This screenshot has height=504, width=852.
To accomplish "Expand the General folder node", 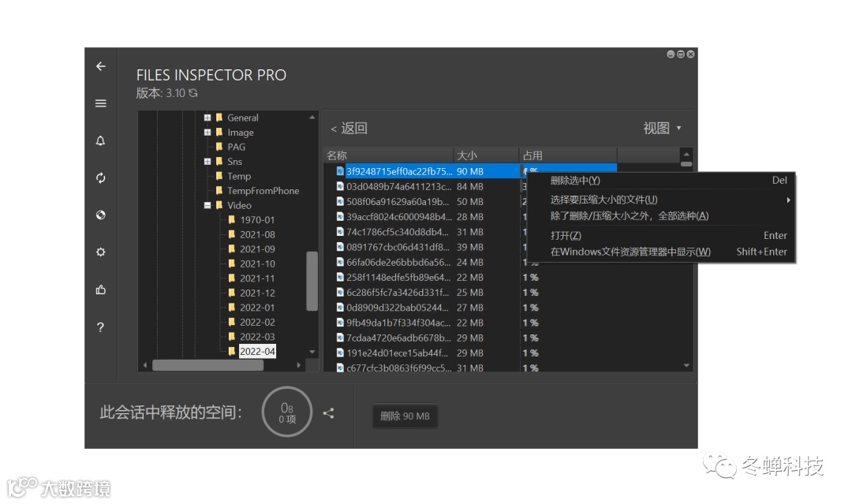I will [207, 118].
